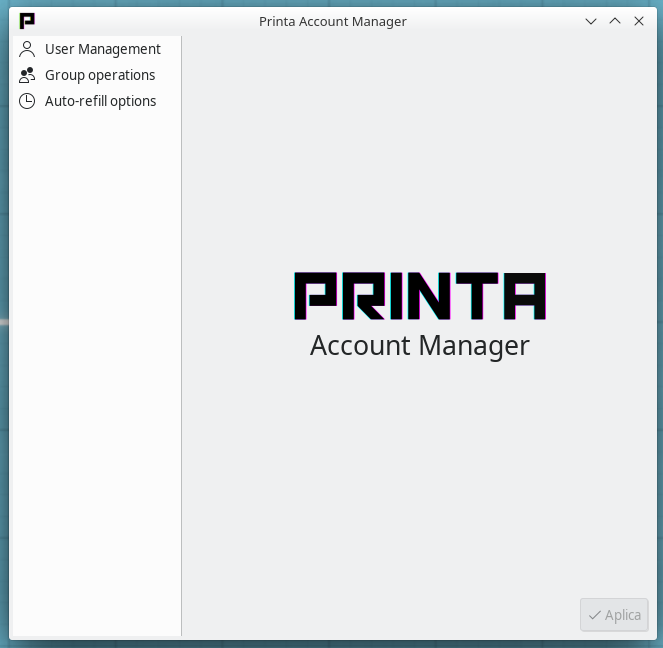663x648 pixels.
Task: Click the Account Manager subtitle text
Action: tap(420, 345)
